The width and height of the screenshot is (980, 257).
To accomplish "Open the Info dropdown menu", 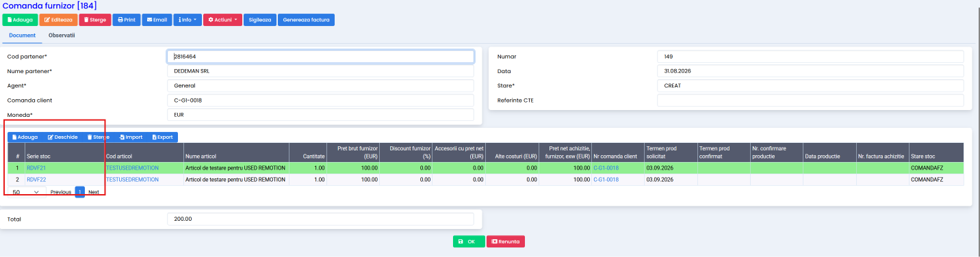I will (188, 20).
